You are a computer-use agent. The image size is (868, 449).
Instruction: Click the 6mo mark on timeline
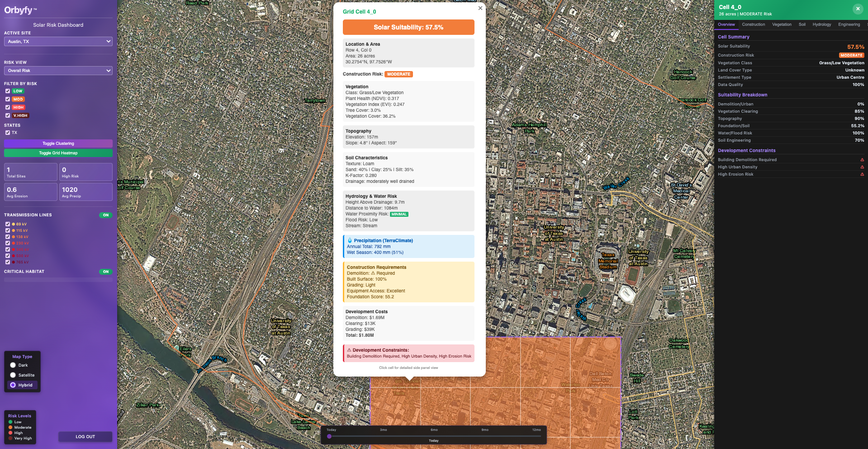pyautogui.click(x=434, y=430)
